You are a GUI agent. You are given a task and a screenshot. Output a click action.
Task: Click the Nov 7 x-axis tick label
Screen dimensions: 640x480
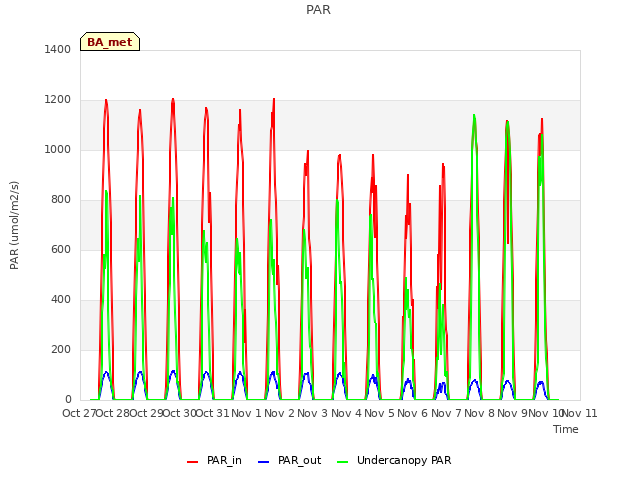click(x=446, y=413)
